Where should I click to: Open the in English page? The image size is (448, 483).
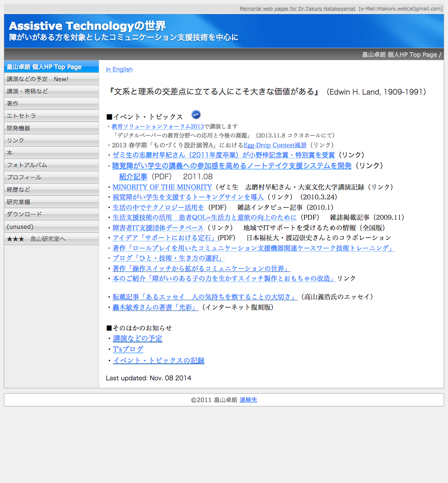119,69
